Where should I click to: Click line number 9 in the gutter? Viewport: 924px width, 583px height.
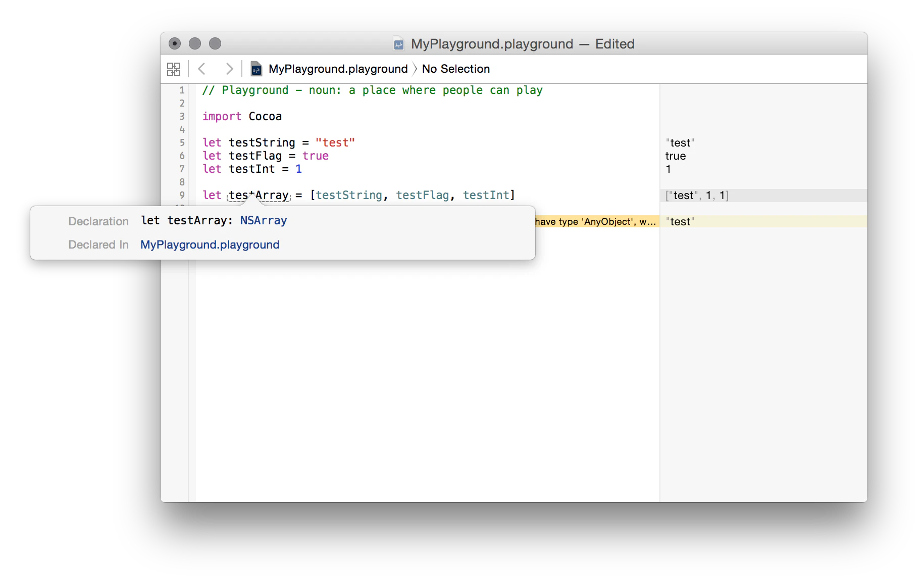182,196
